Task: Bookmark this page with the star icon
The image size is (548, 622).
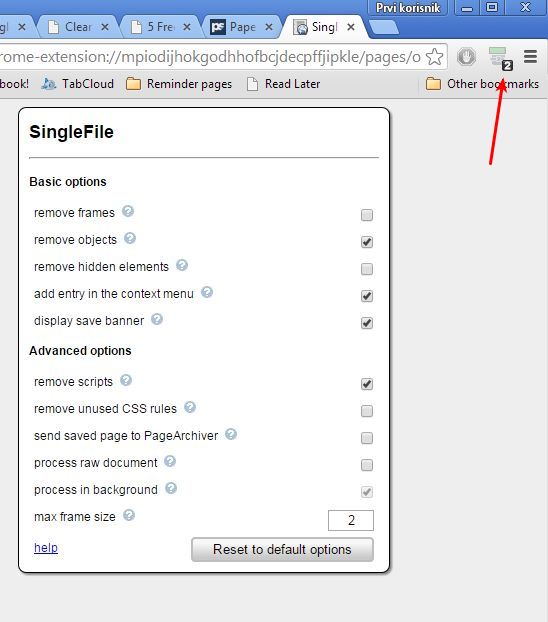Action: [x=435, y=57]
